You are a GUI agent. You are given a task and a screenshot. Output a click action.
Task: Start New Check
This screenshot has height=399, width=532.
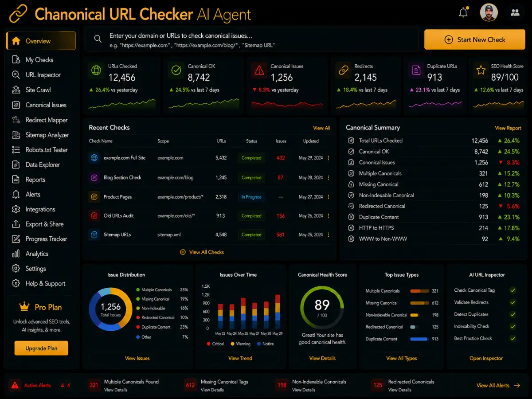(x=475, y=39)
